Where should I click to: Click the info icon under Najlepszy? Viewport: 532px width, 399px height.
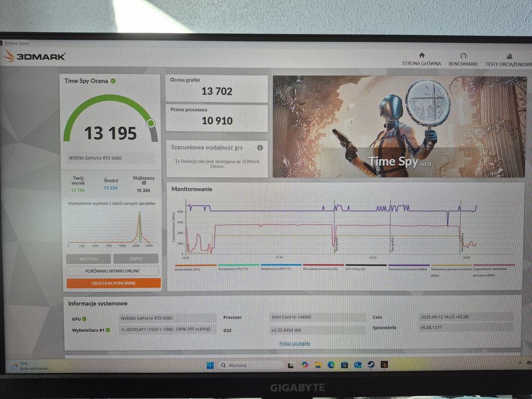pyautogui.click(x=144, y=183)
